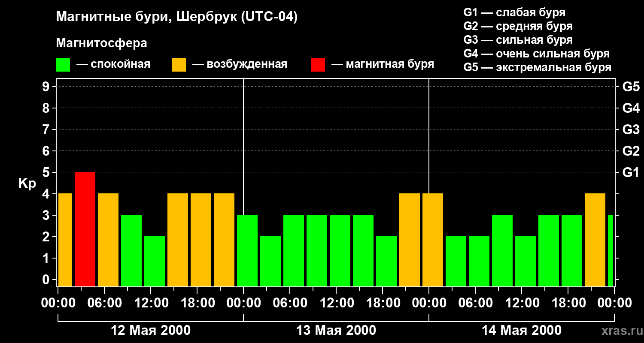
Task: Click the first orange bar at 00:00 on 12 May
Action: (65, 240)
